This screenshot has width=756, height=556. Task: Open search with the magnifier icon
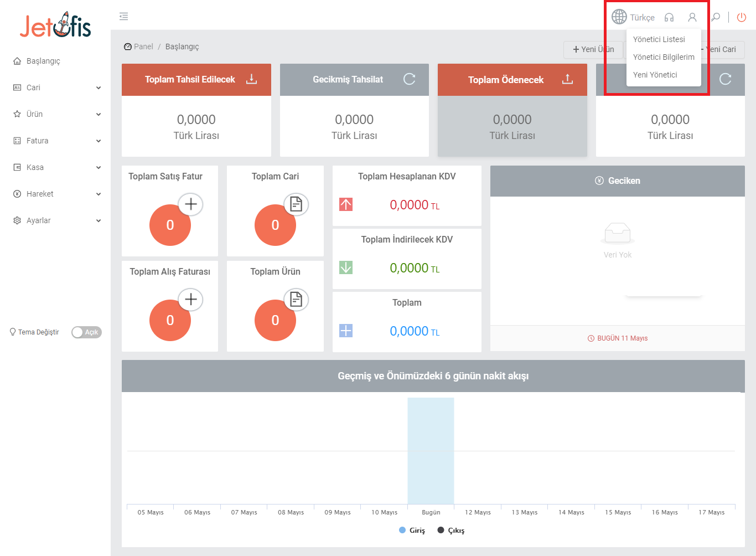(716, 17)
